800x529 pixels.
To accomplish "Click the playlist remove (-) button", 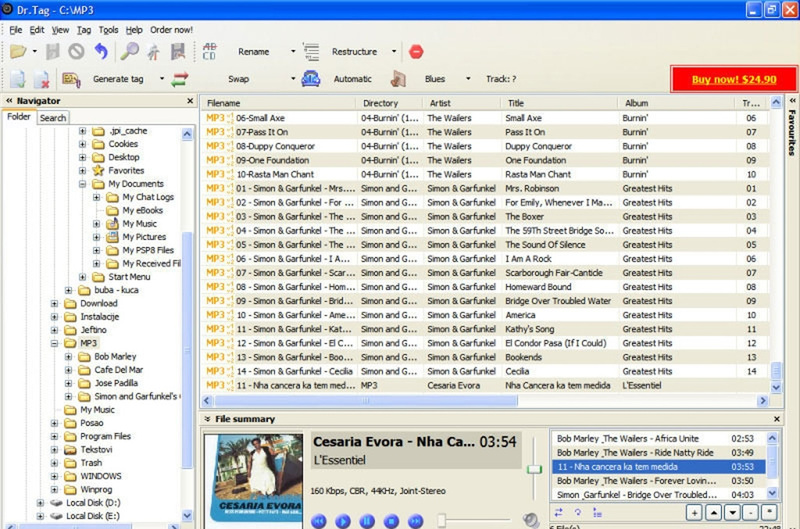I will click(x=750, y=512).
